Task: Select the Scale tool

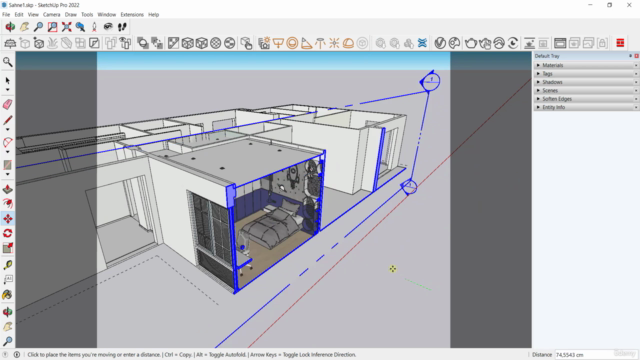Action: pyautogui.click(x=7, y=248)
